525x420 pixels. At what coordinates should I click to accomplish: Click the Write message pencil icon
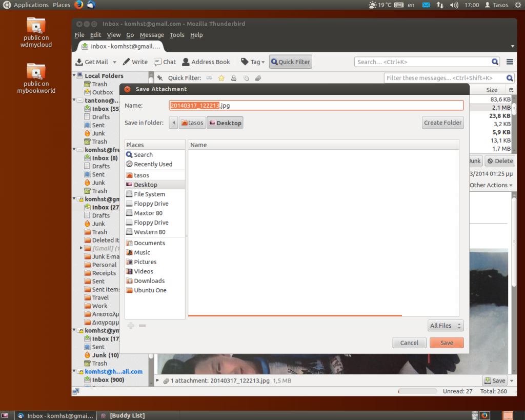click(126, 62)
